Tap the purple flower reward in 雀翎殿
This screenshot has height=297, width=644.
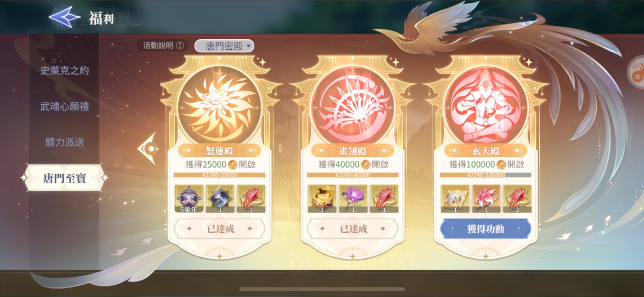click(353, 199)
